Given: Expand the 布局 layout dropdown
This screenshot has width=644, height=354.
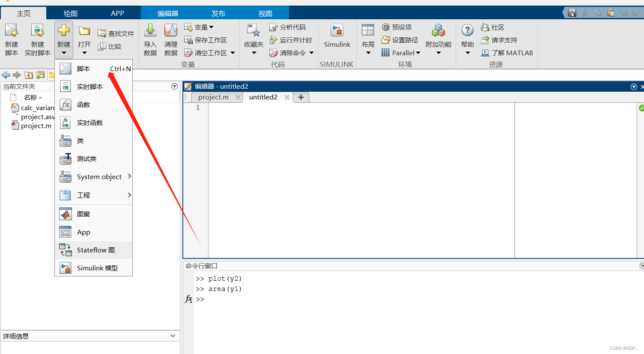Looking at the screenshot, I should point(368,53).
